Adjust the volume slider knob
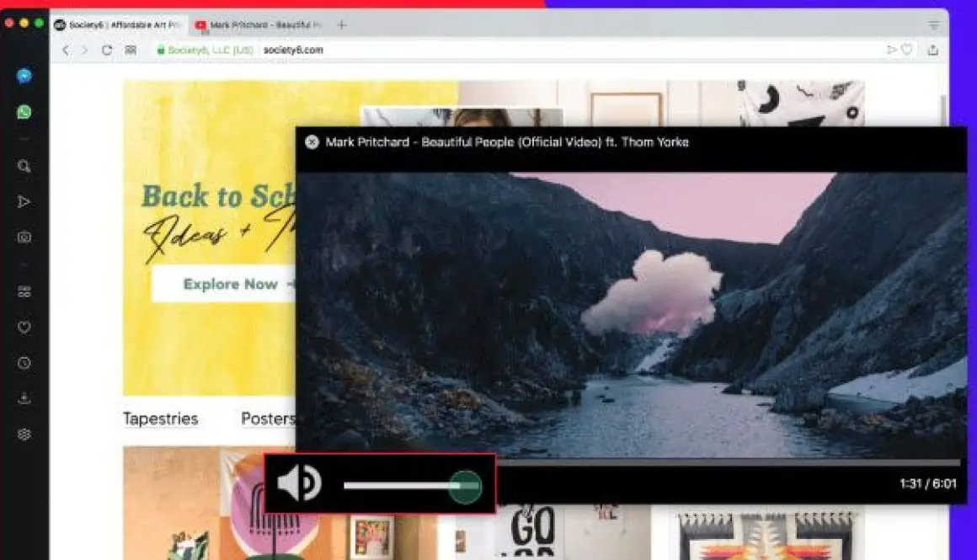This screenshot has height=560, width=977. pyautogui.click(x=464, y=487)
